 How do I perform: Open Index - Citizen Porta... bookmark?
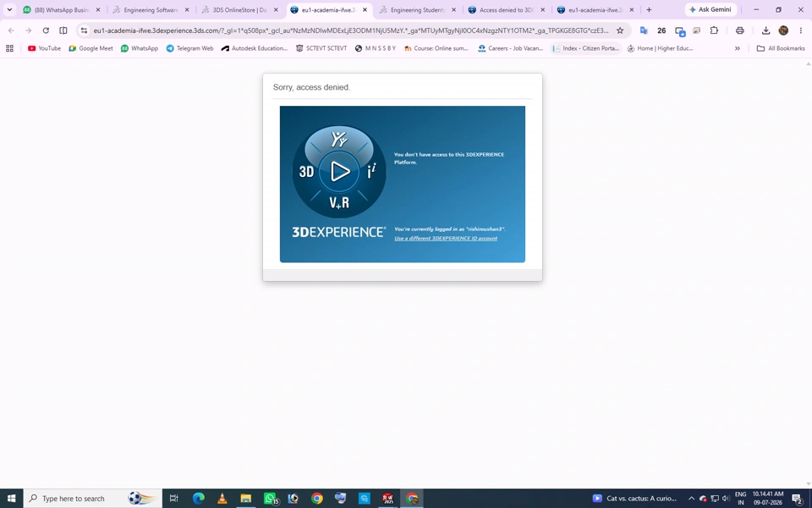tap(585, 48)
